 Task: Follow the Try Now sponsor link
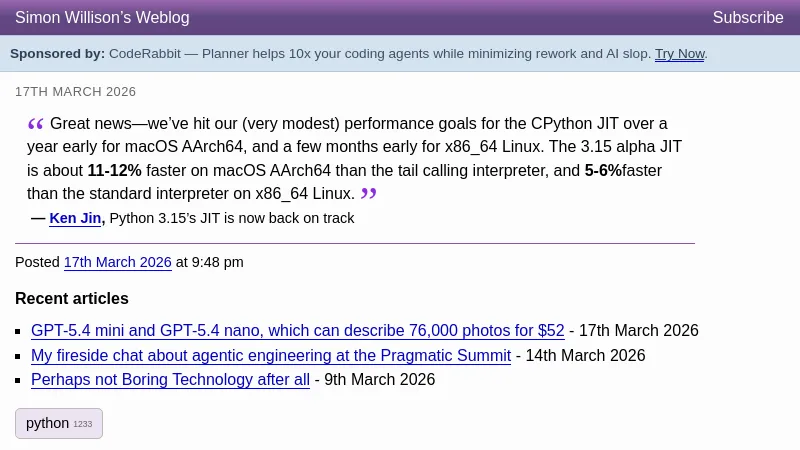tap(679, 54)
